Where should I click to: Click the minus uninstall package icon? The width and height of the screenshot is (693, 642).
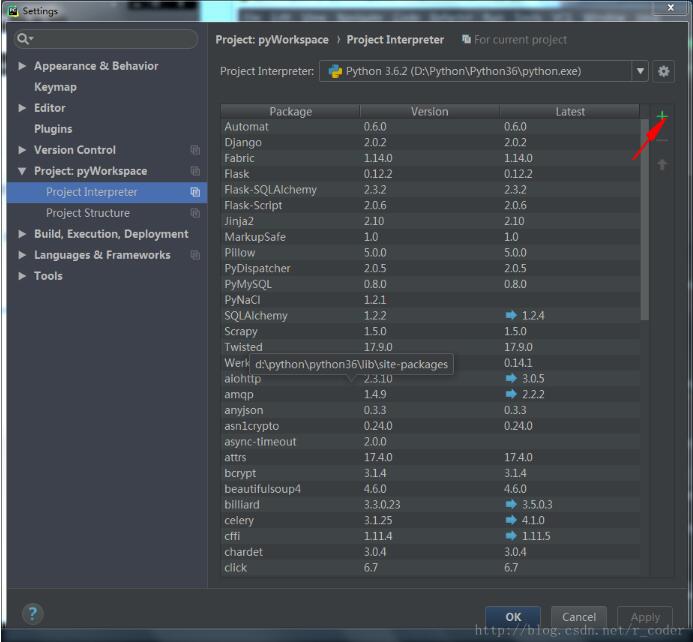tap(662, 141)
